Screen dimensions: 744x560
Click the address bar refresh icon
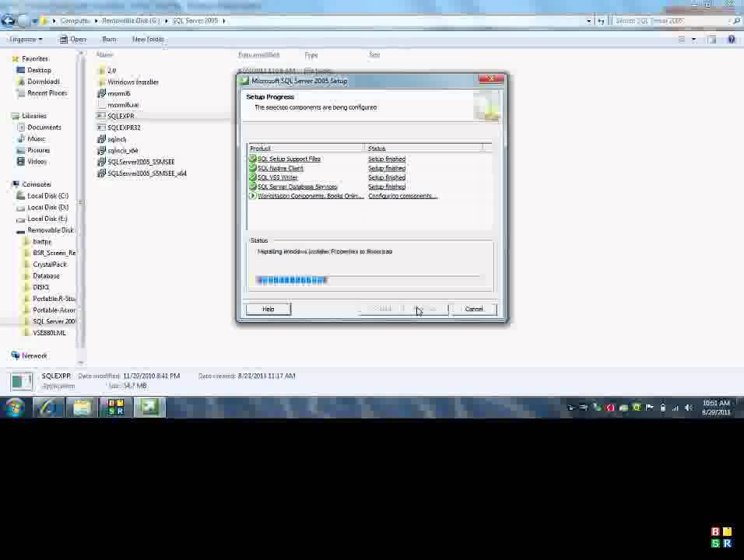pyautogui.click(x=601, y=21)
